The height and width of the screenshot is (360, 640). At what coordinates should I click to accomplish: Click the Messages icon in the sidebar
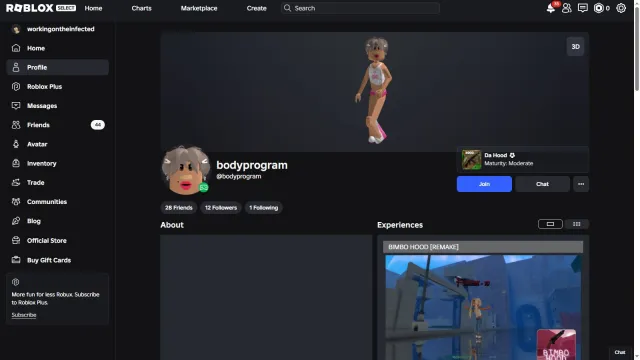[16, 106]
